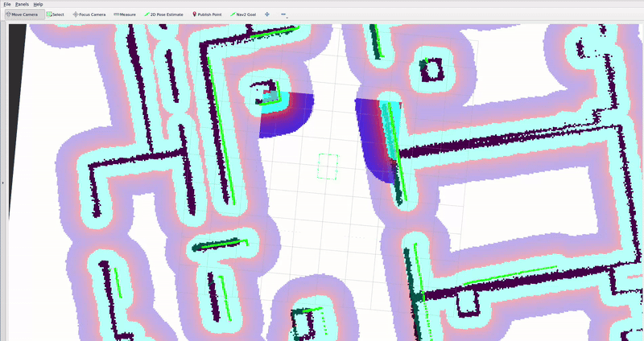Activate the Move Camera tool

[21, 14]
